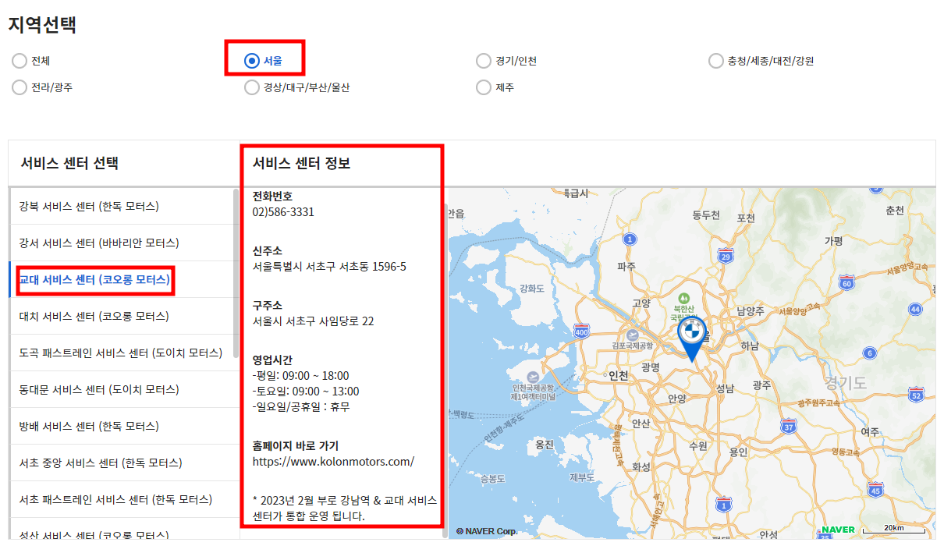This screenshot has height=560, width=944.
Task: Select the 전체 region radio button
Action: click(18, 60)
